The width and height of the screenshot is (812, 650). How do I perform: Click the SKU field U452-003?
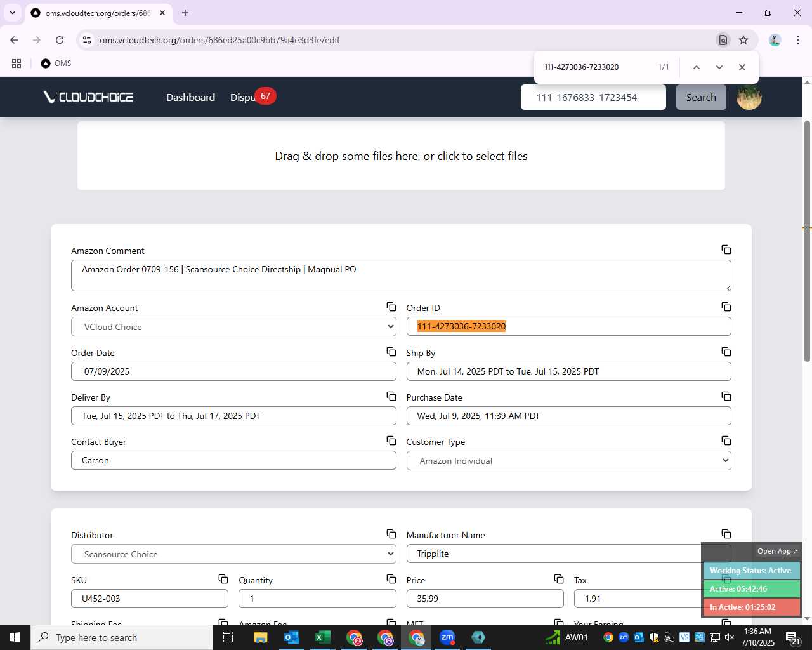[x=150, y=599]
